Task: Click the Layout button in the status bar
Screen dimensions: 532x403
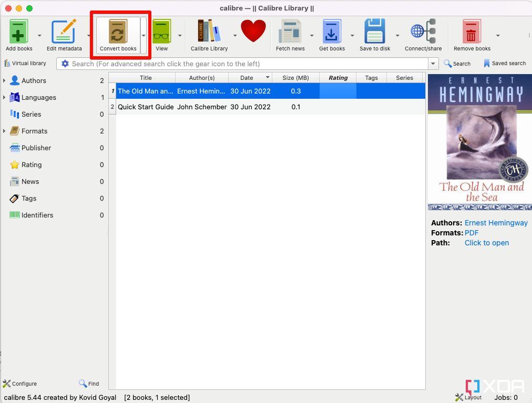Action: click(x=468, y=397)
